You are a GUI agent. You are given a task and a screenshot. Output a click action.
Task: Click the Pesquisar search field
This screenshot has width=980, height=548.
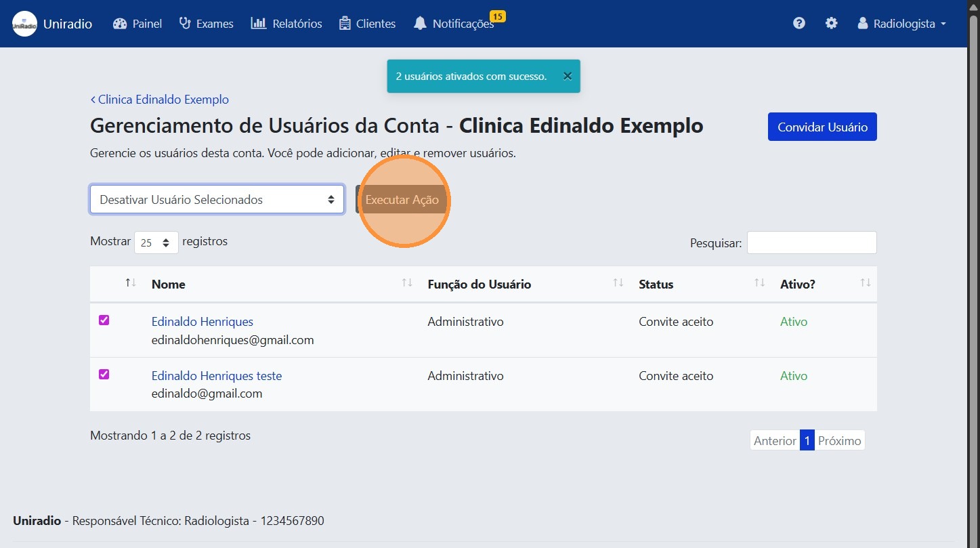coord(811,242)
